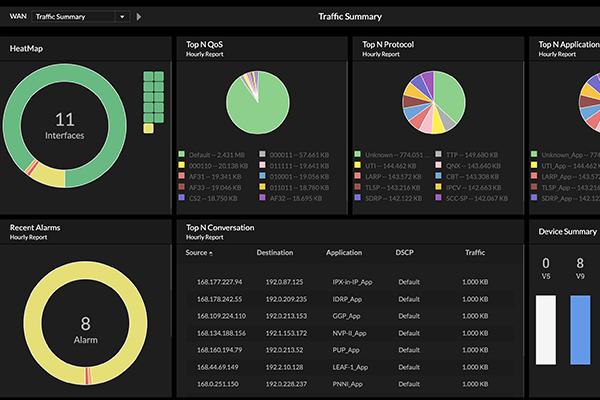This screenshot has height=400, width=600.
Task: Click the Default — 2.431 MB legend label
Action: pyautogui.click(x=217, y=155)
